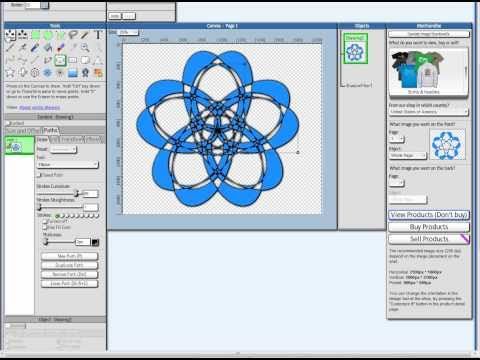Open the Preset dropdown in Draw tab

(x=64, y=149)
